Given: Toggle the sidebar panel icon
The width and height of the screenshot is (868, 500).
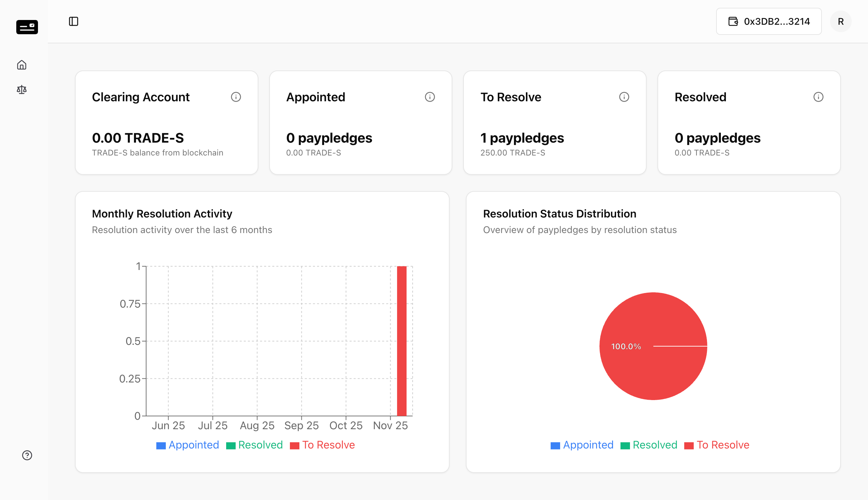Looking at the screenshot, I should pos(74,21).
